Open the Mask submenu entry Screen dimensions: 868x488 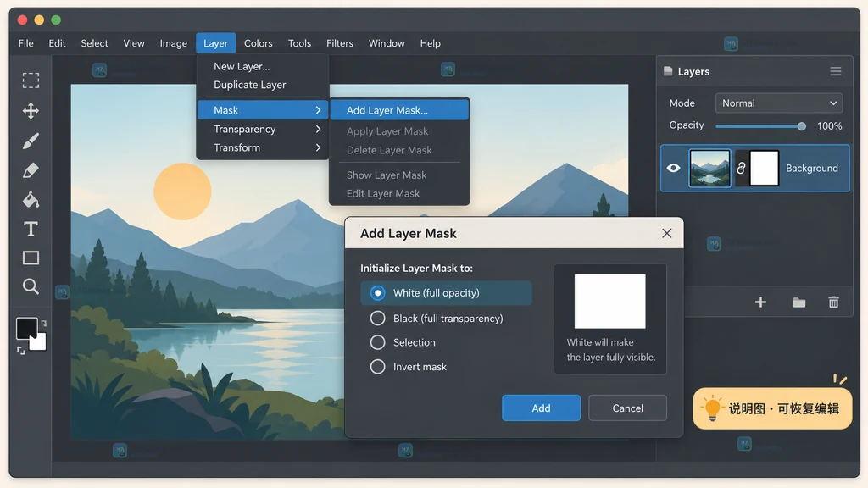[263, 110]
